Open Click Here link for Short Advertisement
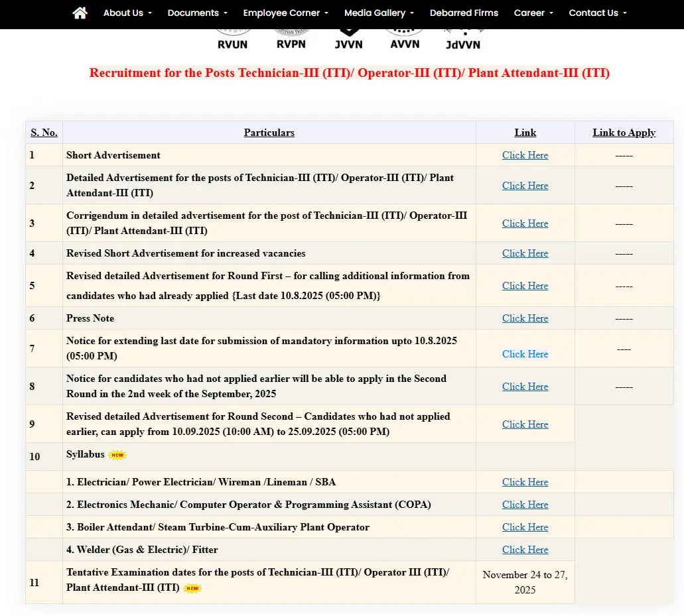The image size is (684, 616). pyautogui.click(x=525, y=155)
